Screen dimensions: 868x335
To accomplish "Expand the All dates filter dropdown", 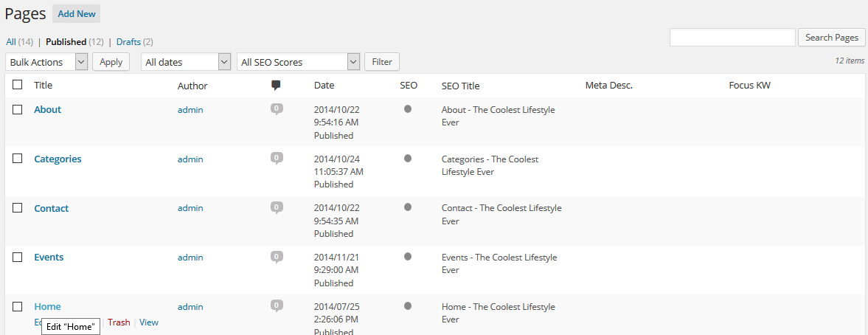I will tap(187, 62).
